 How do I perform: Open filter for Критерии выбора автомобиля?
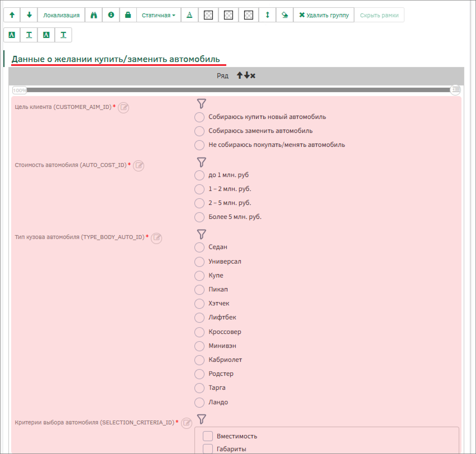201,419
